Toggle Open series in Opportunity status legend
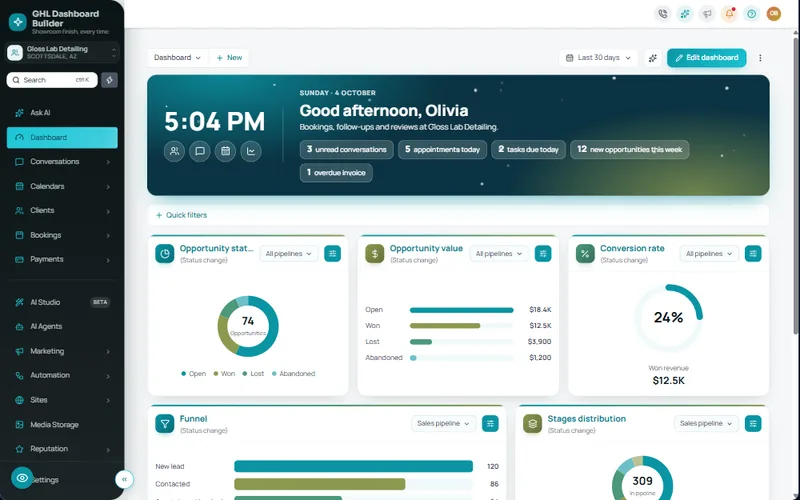 193,374
